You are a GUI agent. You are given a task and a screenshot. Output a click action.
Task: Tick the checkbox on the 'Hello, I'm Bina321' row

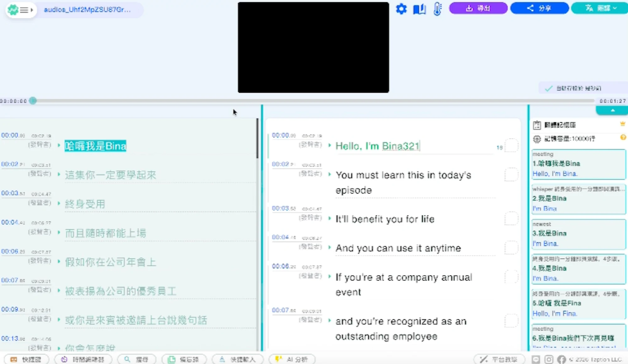(x=511, y=146)
